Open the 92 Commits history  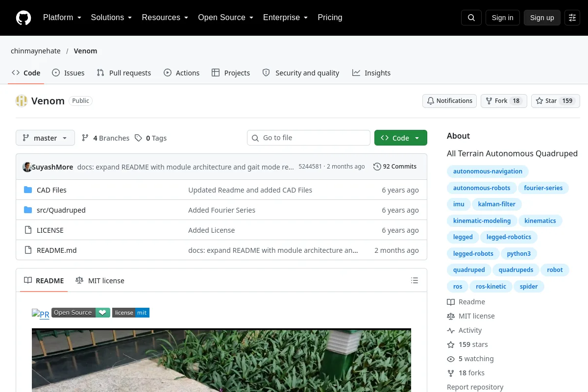pos(395,167)
